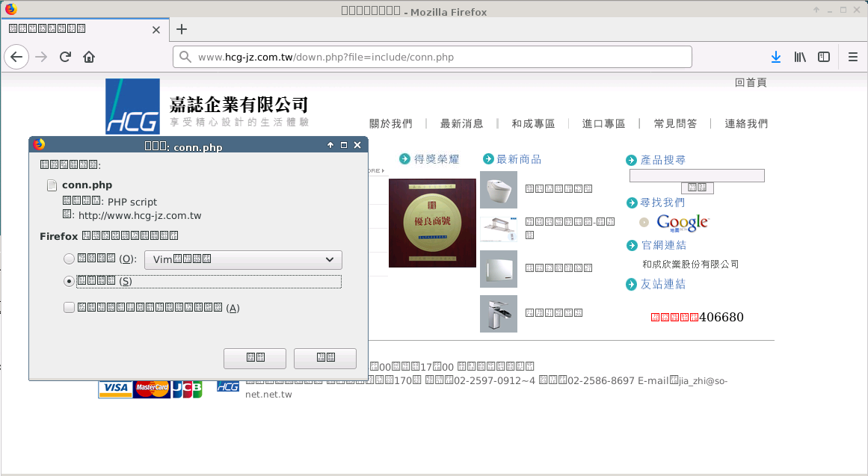This screenshot has width=868, height=476.
Task: Open the smart toilet product thumbnail
Action: [499, 190]
